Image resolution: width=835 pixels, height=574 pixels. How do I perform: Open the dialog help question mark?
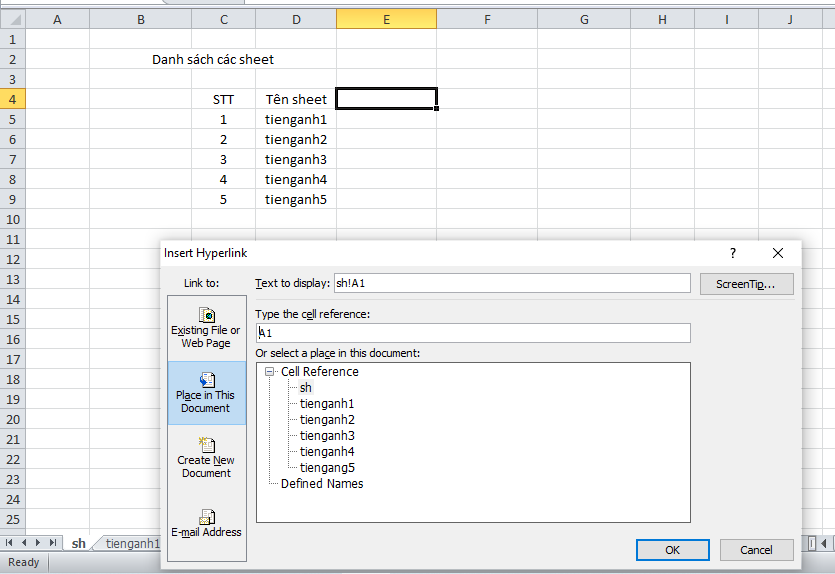tap(733, 253)
